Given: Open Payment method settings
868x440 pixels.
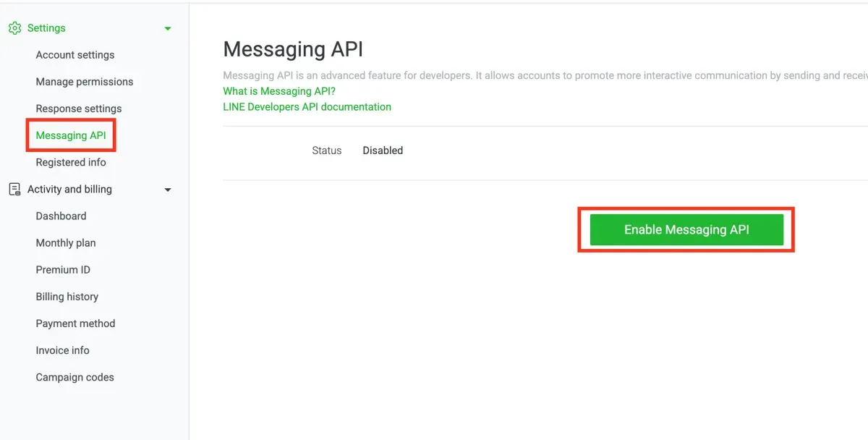Looking at the screenshot, I should 75,323.
